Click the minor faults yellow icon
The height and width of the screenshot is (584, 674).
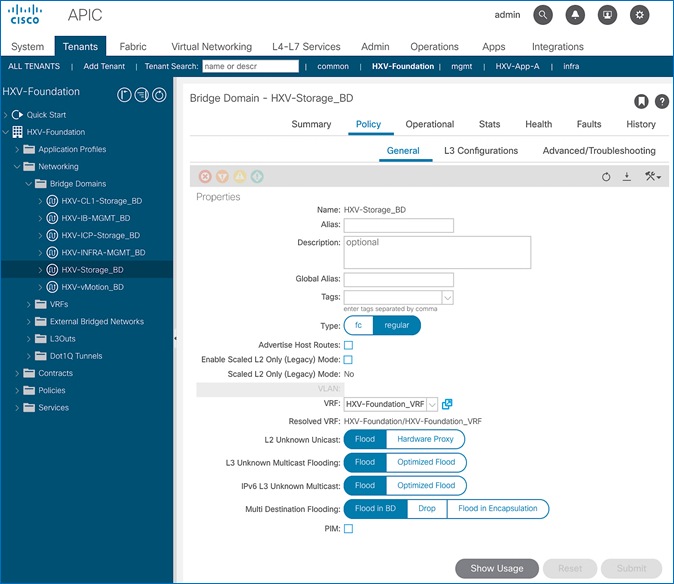[x=240, y=176]
